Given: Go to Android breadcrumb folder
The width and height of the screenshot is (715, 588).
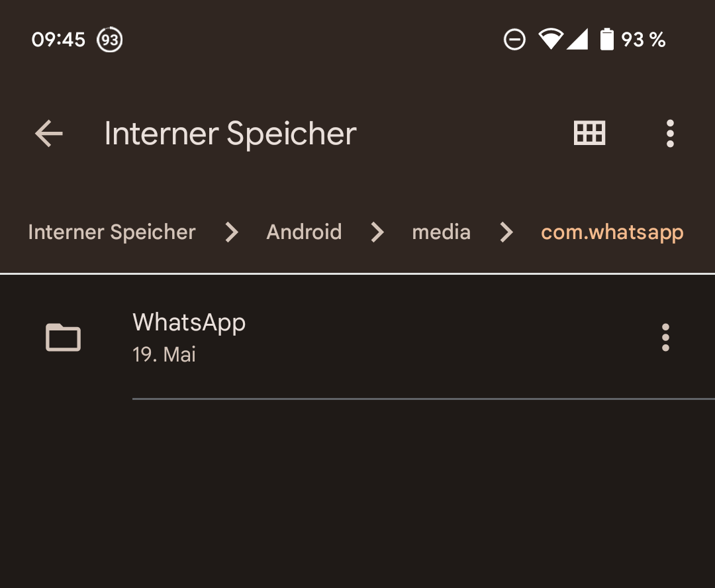Looking at the screenshot, I should tap(304, 232).
